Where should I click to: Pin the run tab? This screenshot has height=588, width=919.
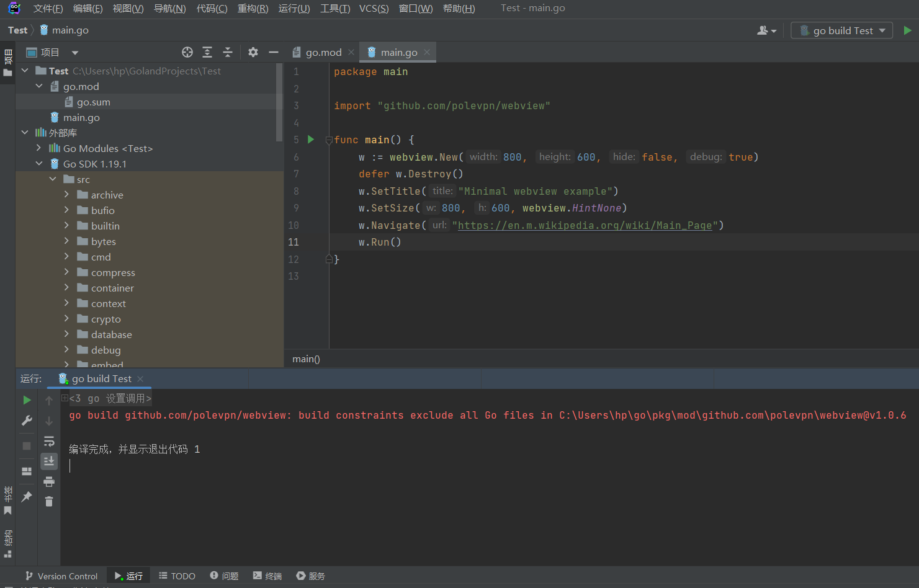point(27,497)
